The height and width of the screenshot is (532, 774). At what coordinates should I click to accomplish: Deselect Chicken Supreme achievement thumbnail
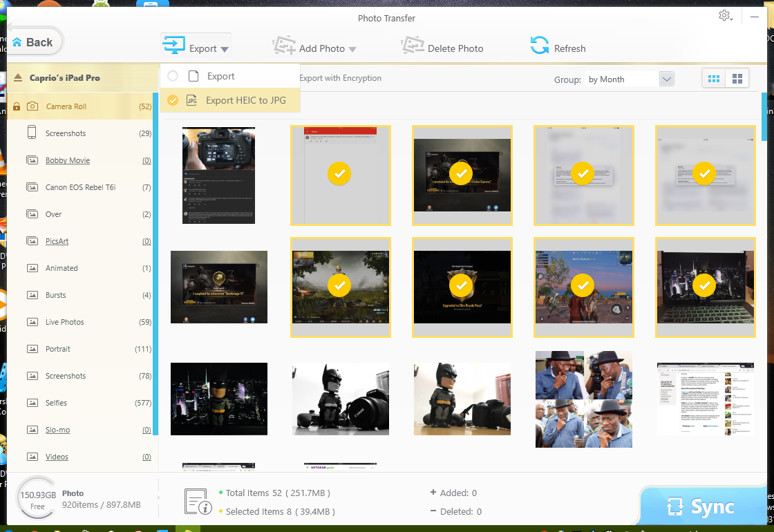tap(462, 175)
